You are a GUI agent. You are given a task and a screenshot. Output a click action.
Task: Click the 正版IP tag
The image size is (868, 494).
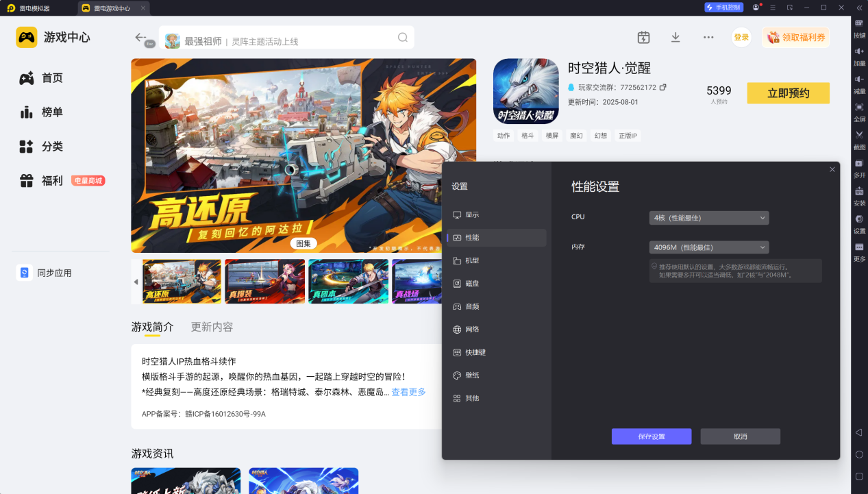pyautogui.click(x=628, y=136)
